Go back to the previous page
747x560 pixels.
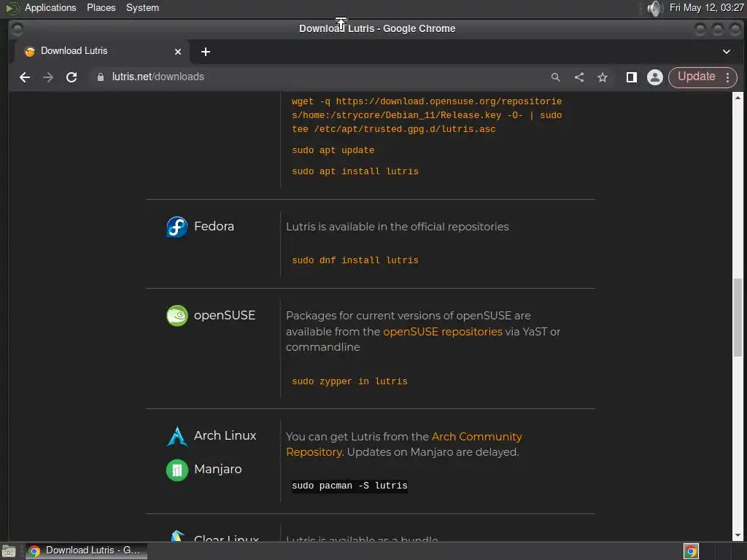click(25, 77)
